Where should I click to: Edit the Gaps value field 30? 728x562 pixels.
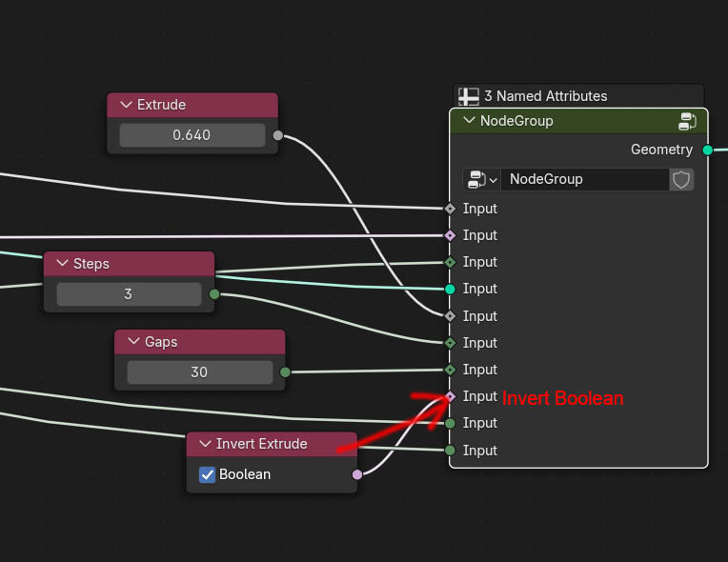pos(200,372)
